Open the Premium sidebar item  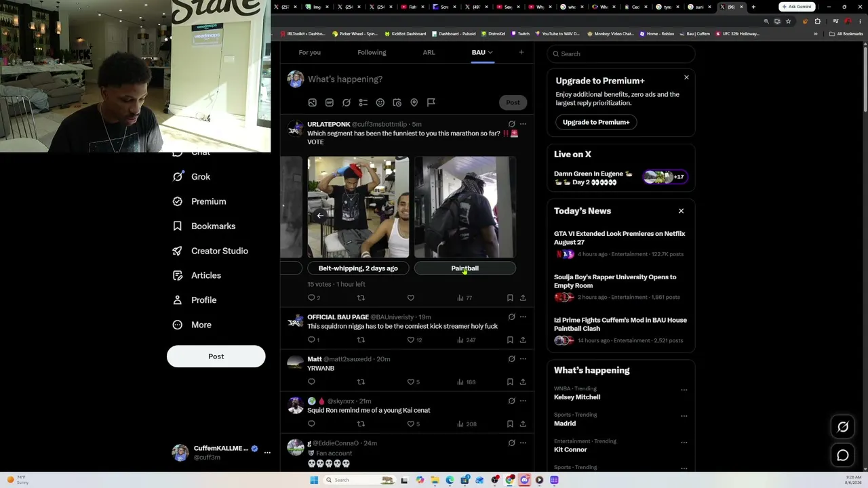(x=199, y=201)
